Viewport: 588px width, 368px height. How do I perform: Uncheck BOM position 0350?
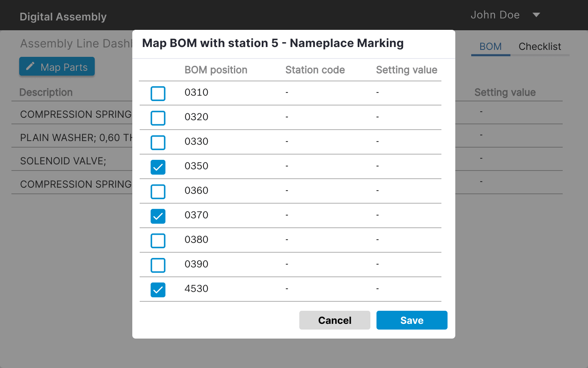(x=158, y=167)
